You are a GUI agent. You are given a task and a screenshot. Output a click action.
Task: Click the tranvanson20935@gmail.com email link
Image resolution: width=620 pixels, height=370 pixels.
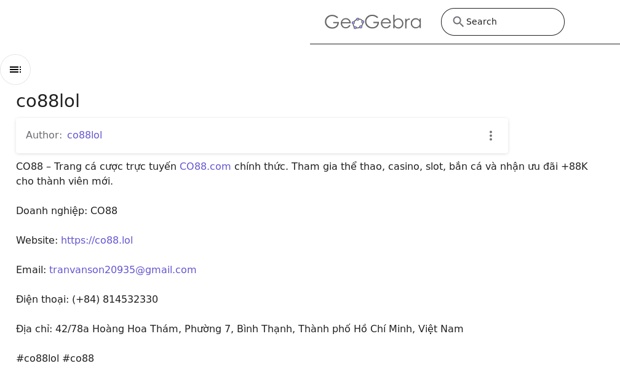click(123, 270)
